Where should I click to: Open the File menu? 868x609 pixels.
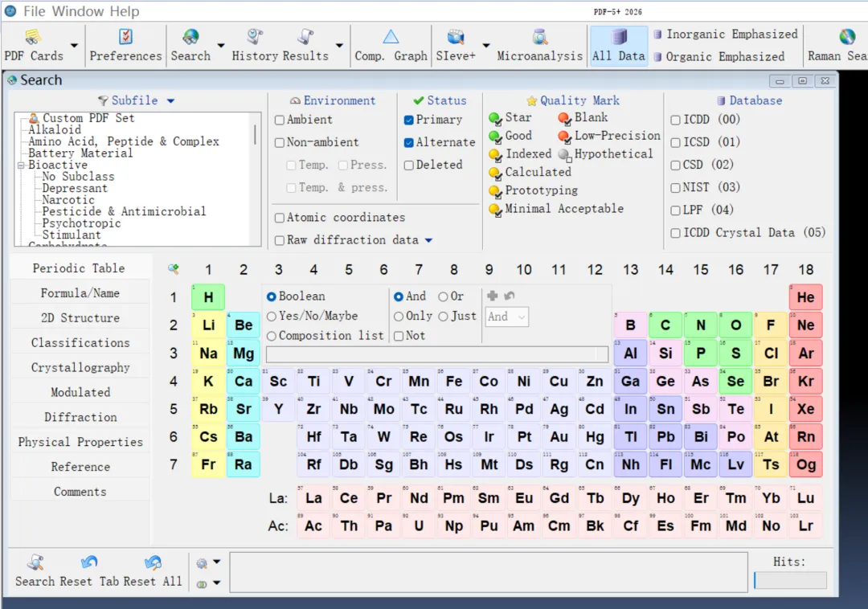(x=35, y=11)
